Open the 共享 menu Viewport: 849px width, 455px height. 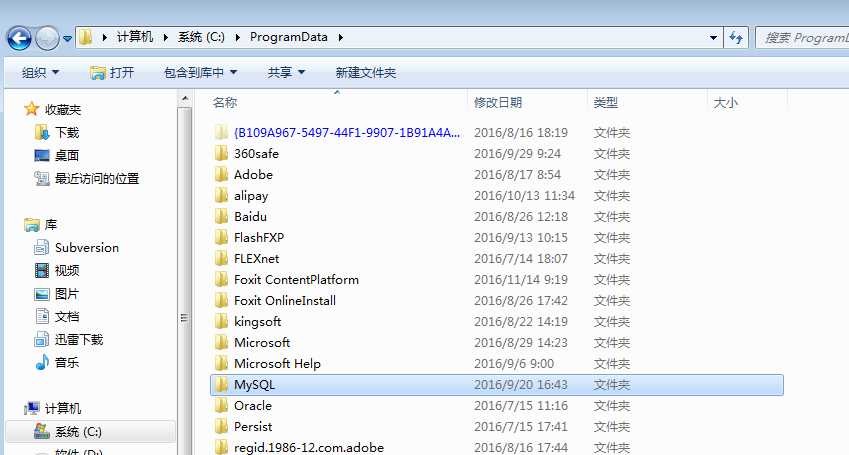coord(286,72)
